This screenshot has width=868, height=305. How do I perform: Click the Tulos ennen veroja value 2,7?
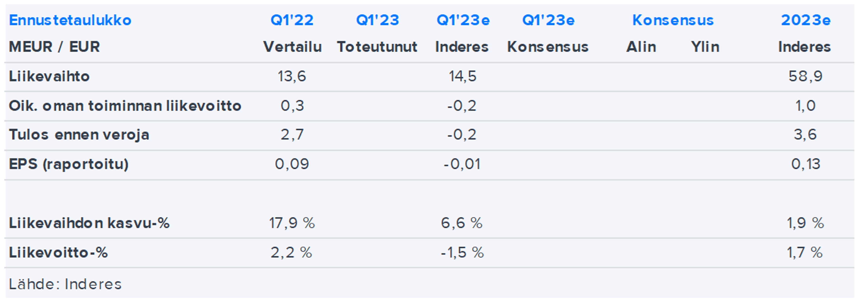pos(292,135)
